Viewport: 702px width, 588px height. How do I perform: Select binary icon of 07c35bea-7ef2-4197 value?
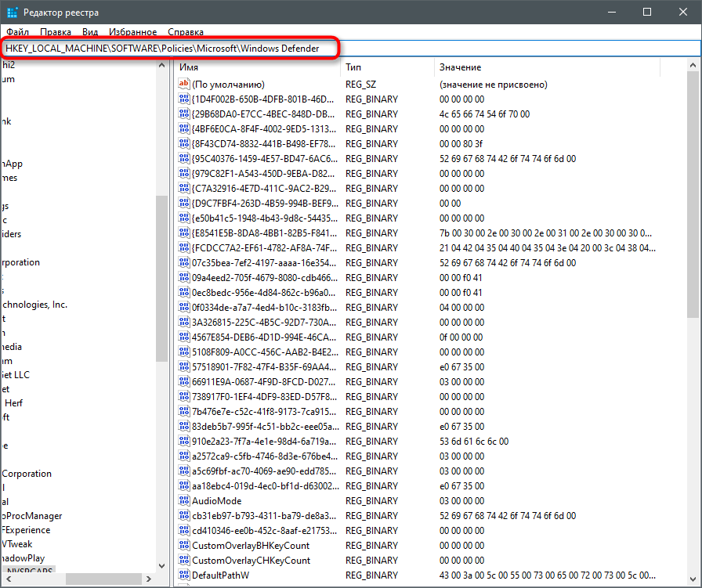pos(183,262)
